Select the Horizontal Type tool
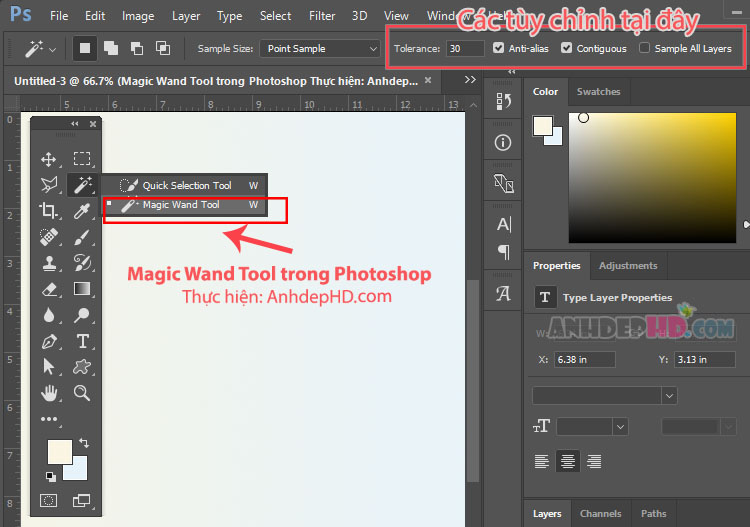 click(82, 341)
